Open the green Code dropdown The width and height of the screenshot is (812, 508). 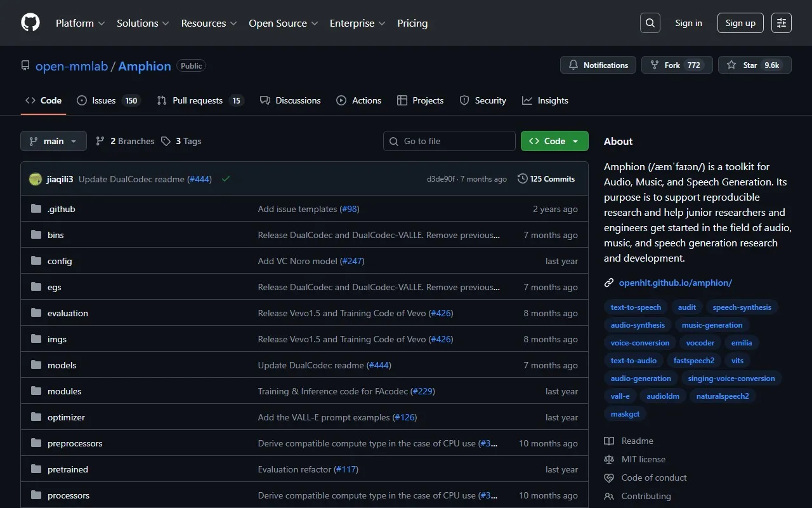point(554,141)
